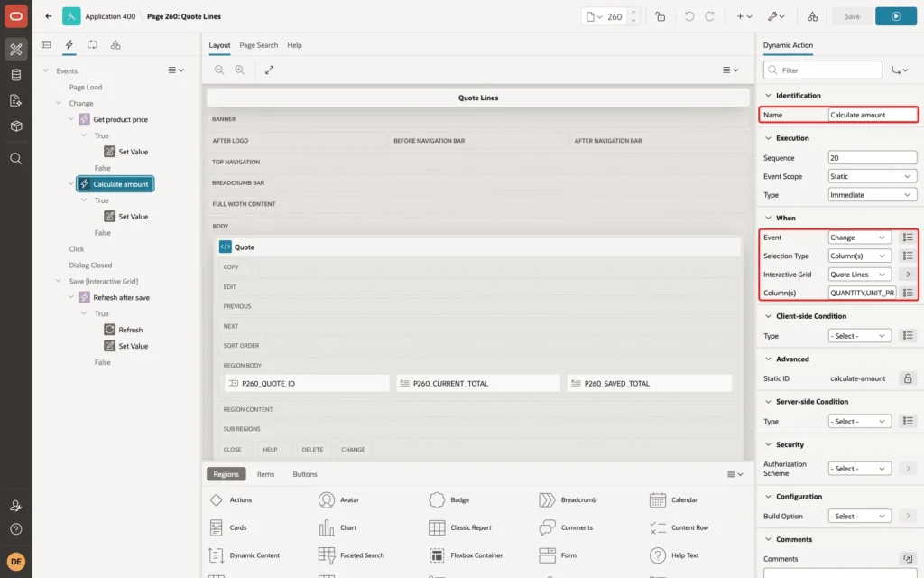Collapse the Identification section
The width and height of the screenshot is (924, 578).
(x=768, y=96)
